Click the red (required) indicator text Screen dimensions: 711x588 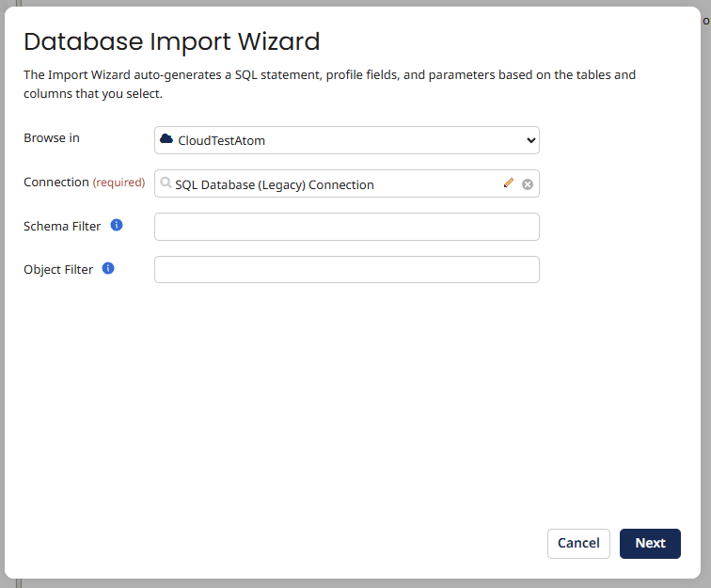[118, 183]
